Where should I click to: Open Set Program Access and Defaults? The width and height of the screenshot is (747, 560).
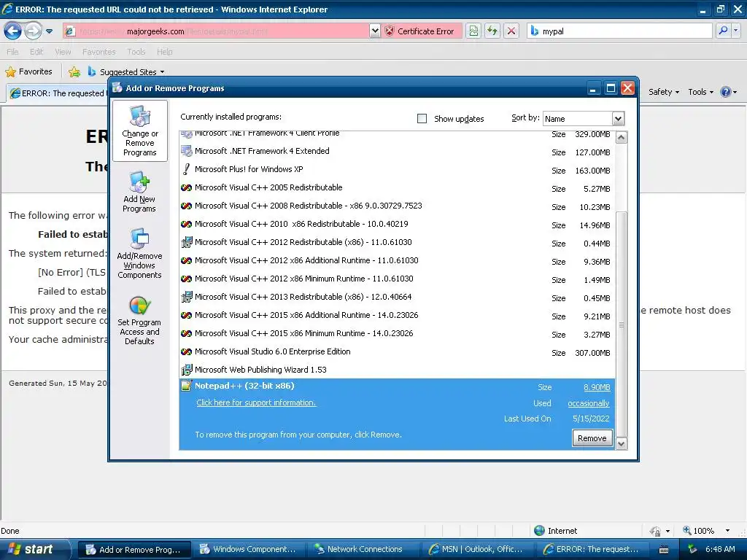point(139,321)
